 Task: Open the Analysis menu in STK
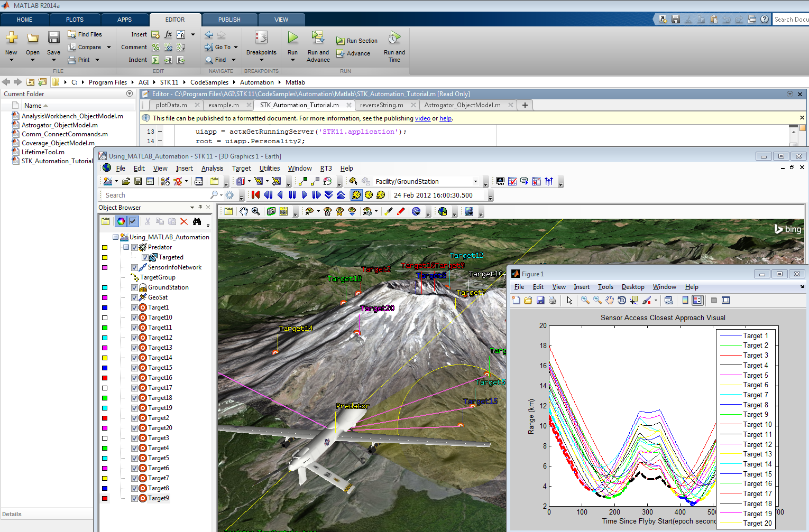point(212,169)
